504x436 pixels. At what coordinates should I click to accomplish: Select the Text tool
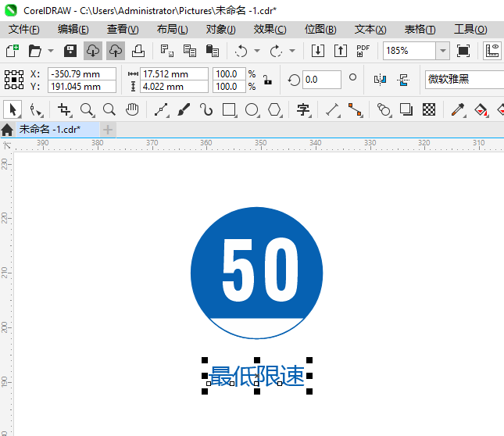[x=303, y=109]
